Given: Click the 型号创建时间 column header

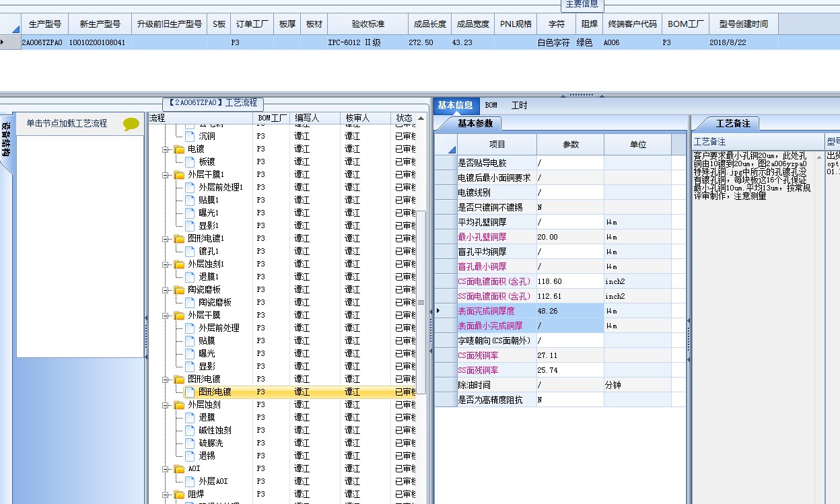Looking at the screenshot, I should 743,24.
